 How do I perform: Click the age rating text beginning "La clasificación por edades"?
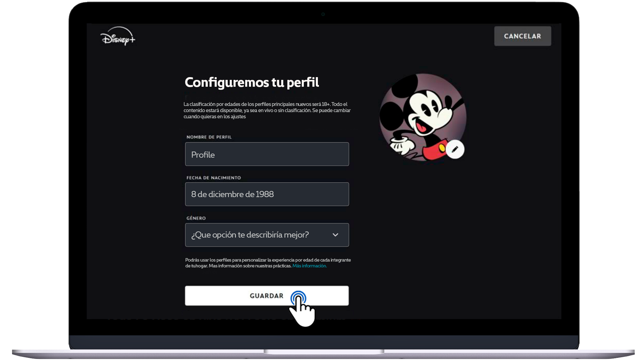[267, 110]
